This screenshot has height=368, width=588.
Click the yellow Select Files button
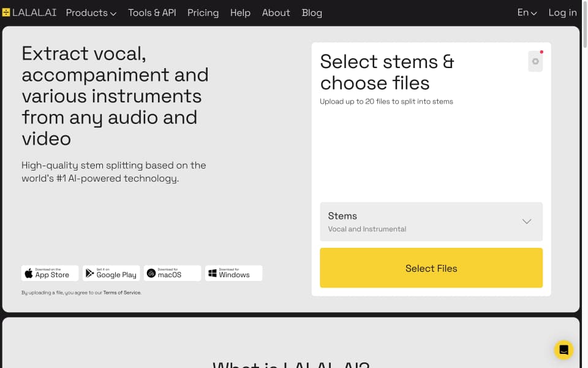(431, 268)
